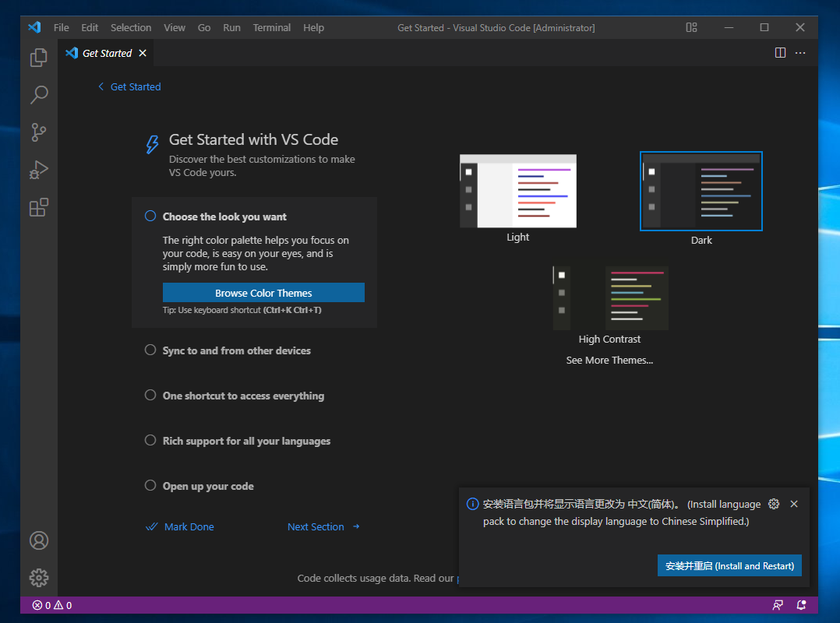Click the VS Code logo in title bar
Screen dimensions: 840x623
[35, 27]
